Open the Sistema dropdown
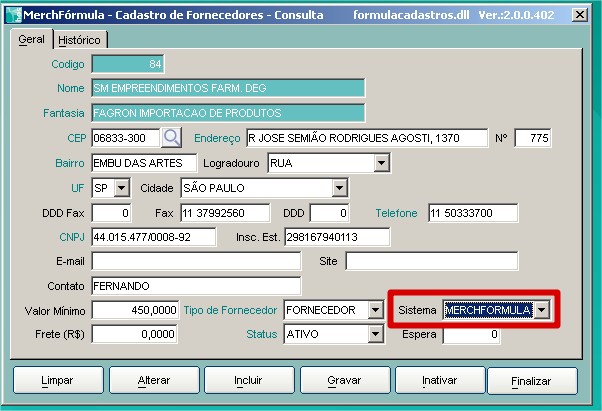The image size is (602, 411). click(x=542, y=311)
